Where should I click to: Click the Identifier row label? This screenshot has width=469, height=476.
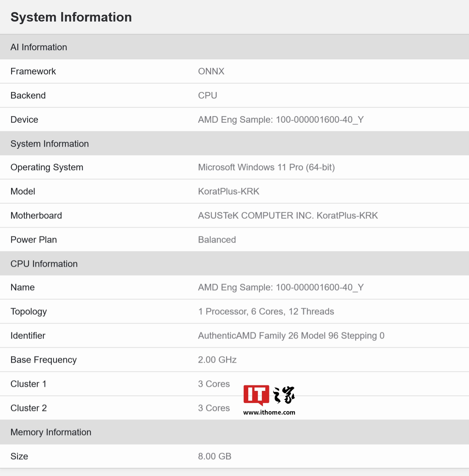(x=28, y=335)
